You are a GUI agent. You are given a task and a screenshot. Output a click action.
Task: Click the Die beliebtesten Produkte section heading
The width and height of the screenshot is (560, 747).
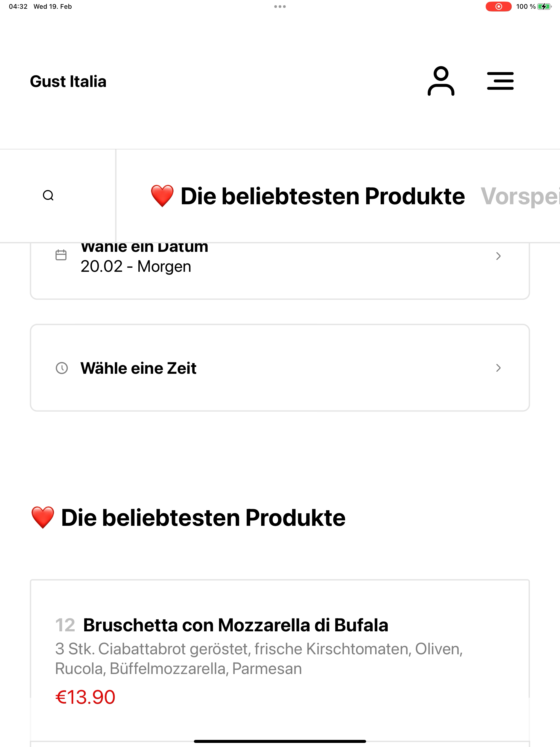188,518
